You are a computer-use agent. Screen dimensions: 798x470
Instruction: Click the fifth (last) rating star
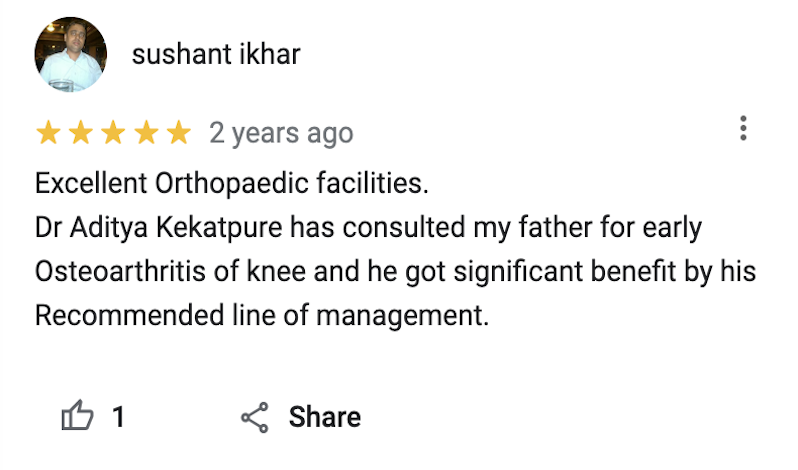pyautogui.click(x=178, y=132)
